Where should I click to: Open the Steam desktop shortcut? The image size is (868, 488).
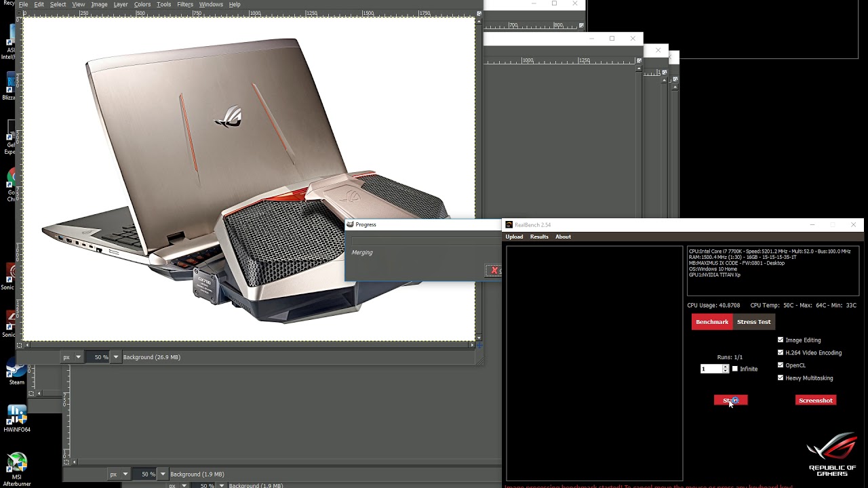[x=17, y=371]
